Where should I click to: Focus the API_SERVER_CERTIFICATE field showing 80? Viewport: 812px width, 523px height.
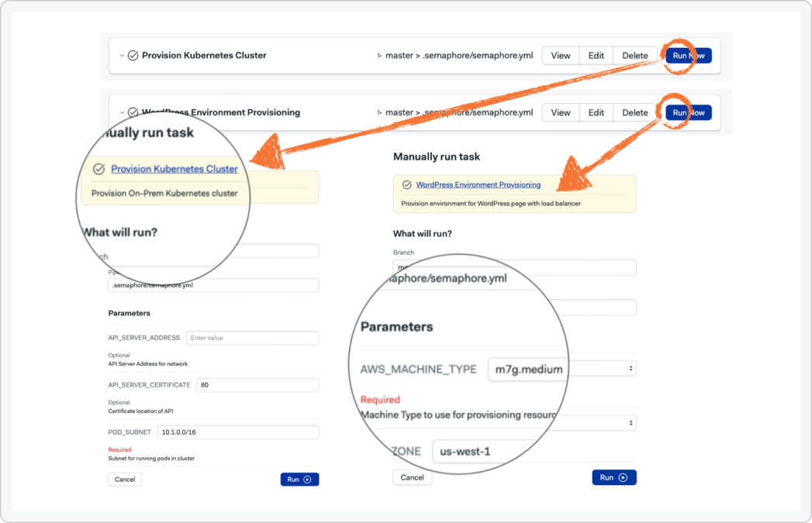[x=258, y=385]
